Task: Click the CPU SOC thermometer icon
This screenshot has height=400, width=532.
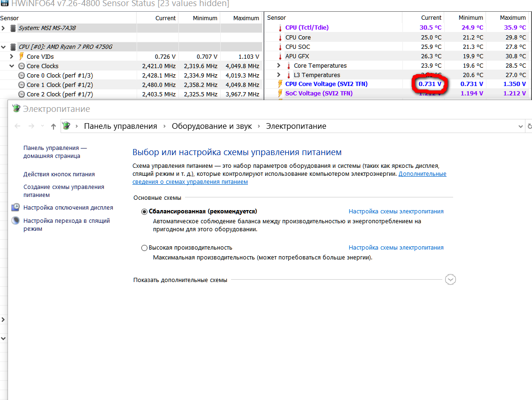Action: point(280,47)
